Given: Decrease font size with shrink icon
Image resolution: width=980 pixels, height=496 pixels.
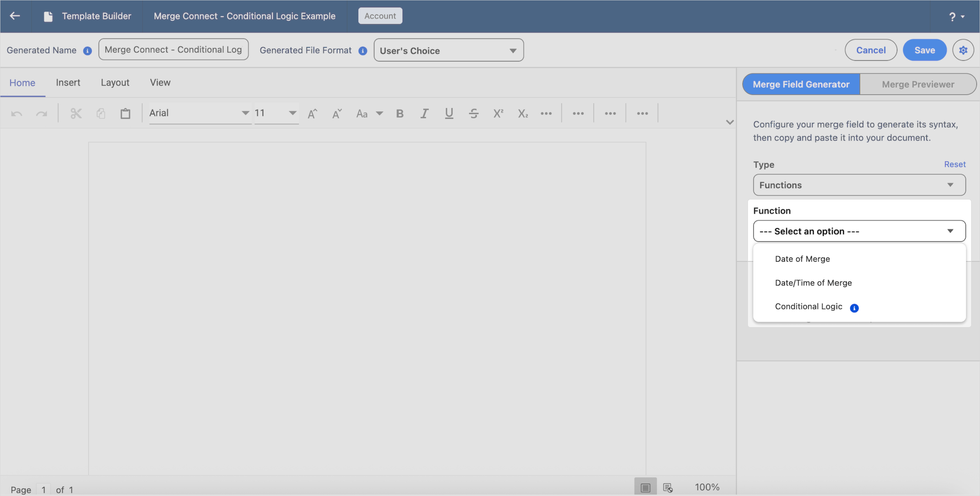Looking at the screenshot, I should tap(337, 113).
